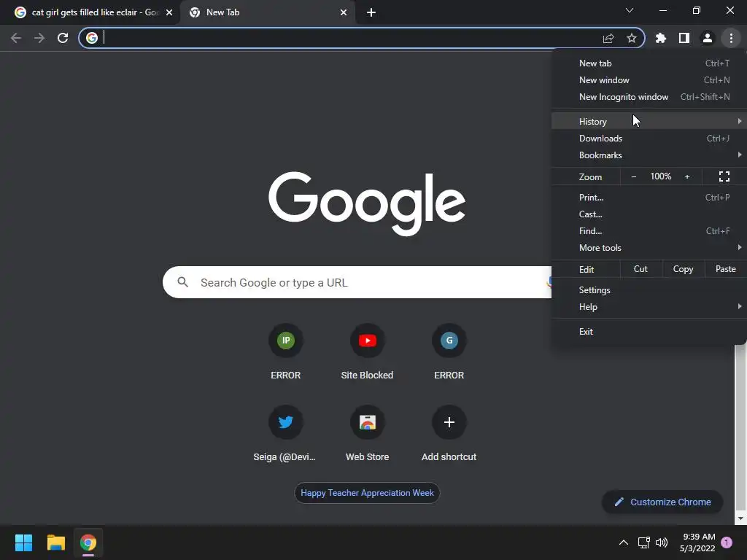Open the tab search chevron
This screenshot has width=747, height=560.
pos(630,10)
